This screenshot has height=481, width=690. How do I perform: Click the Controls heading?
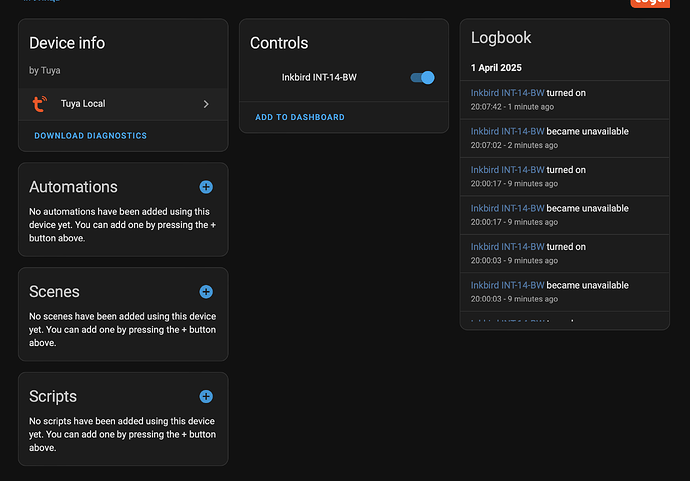(279, 43)
